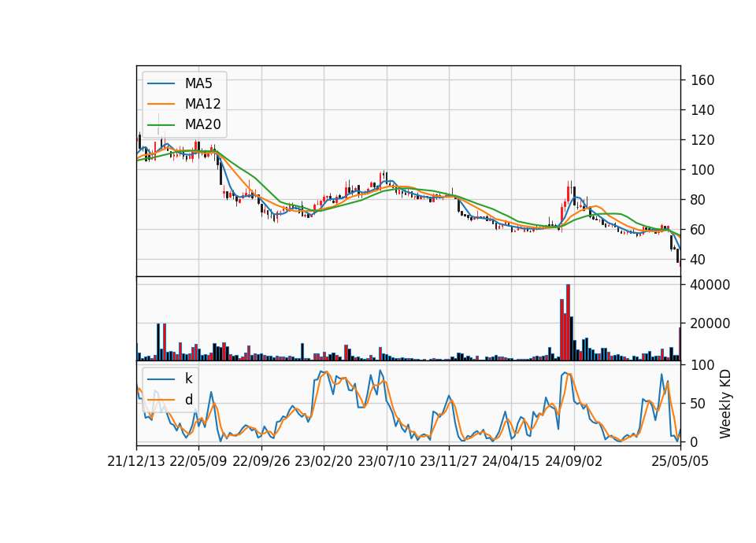Click the 20000 volume axis tick label
Screen dimensions: 756x543
710,323
